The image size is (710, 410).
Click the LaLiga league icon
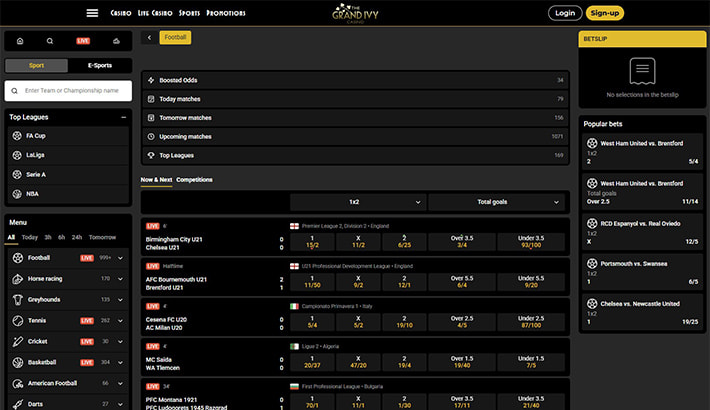pyautogui.click(x=17, y=155)
